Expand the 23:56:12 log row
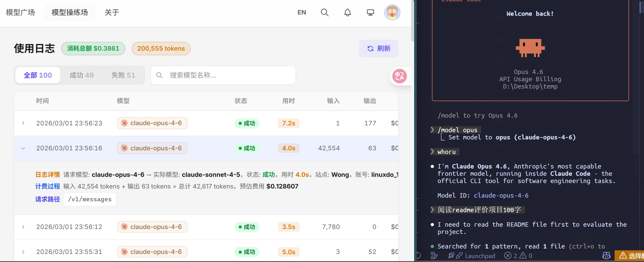This screenshot has width=644, height=262. 23,227
